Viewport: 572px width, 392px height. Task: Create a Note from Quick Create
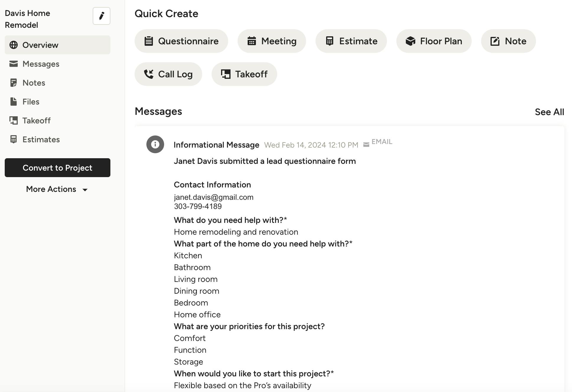[508, 41]
